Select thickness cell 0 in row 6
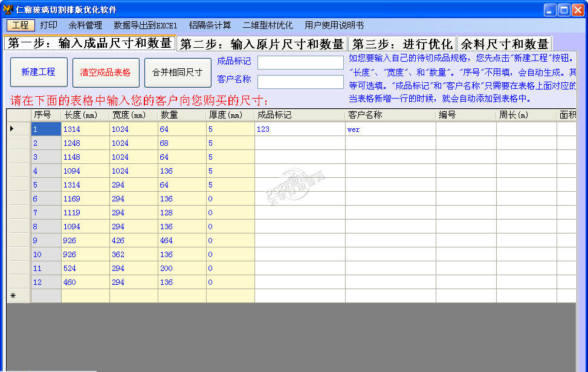The width and height of the screenshot is (588, 372). click(230, 198)
